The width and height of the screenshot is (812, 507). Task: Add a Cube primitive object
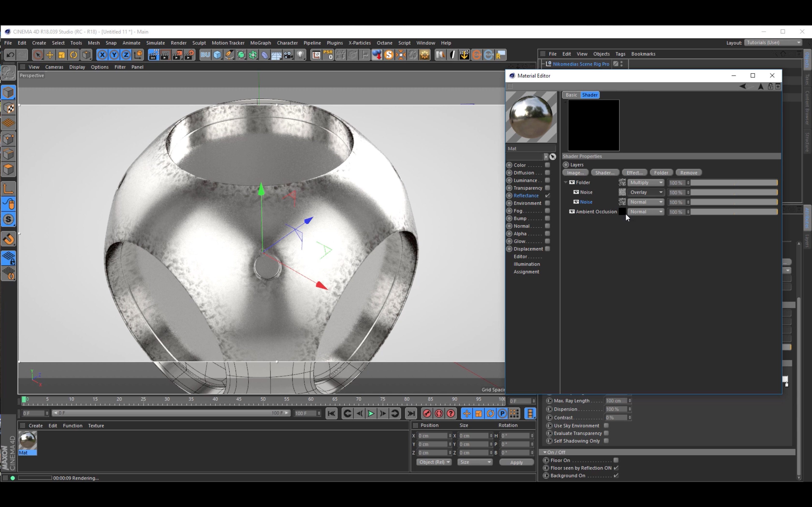[x=217, y=55]
